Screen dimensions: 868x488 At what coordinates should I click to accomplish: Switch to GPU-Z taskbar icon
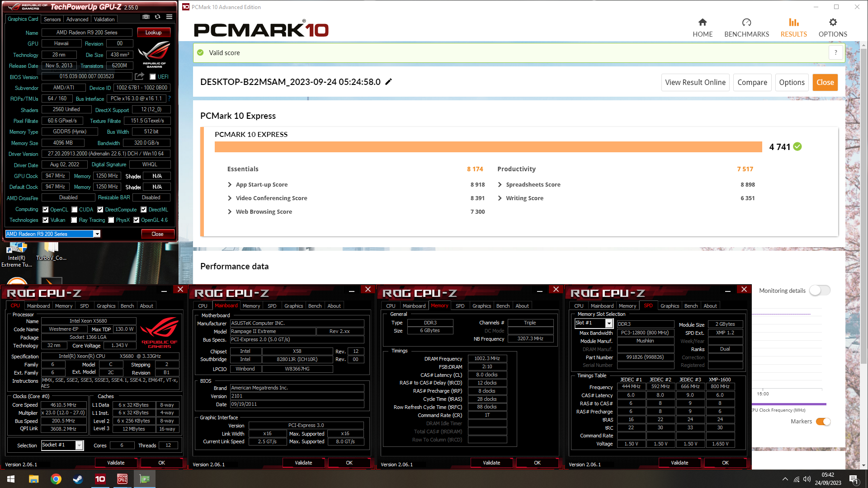coord(145,479)
